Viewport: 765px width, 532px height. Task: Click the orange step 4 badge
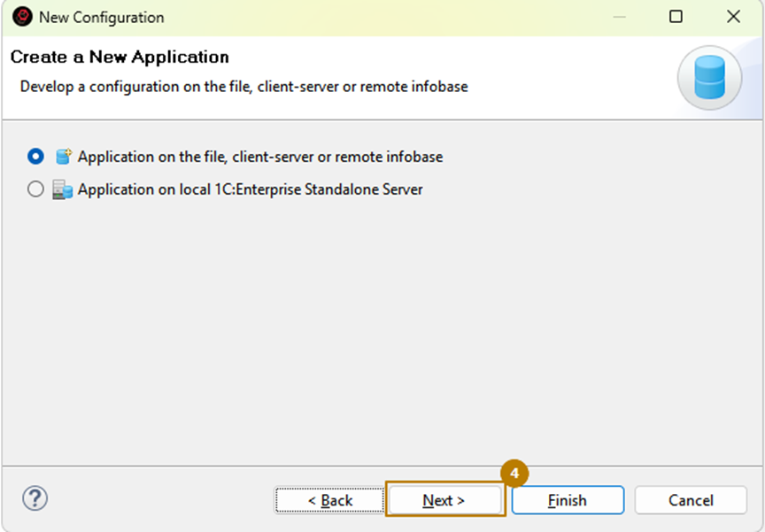(514, 474)
